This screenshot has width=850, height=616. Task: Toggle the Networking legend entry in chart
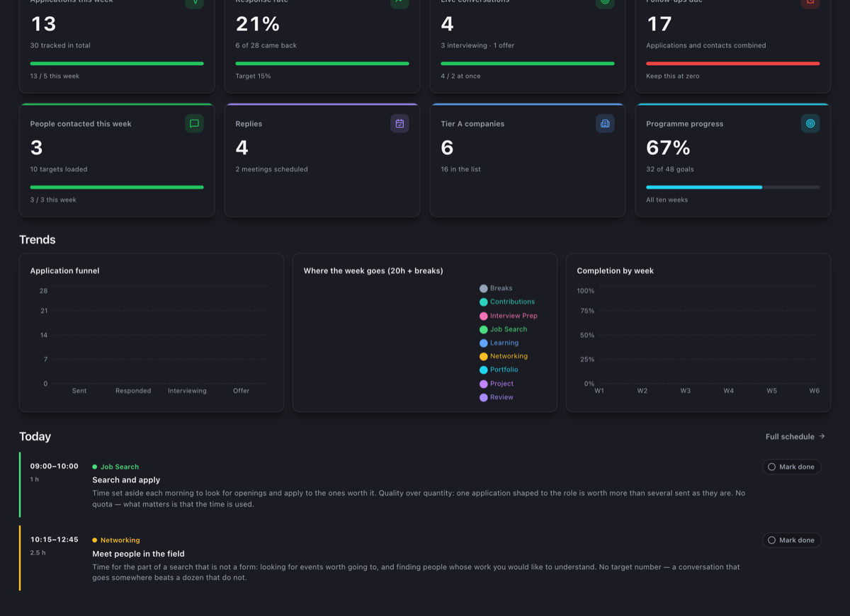(504, 356)
